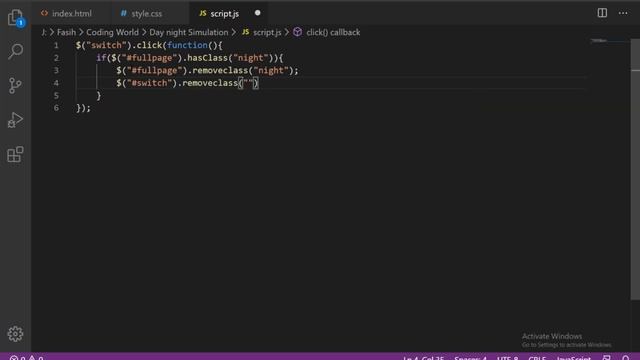Click the minimap code preview

(x=599, y=40)
